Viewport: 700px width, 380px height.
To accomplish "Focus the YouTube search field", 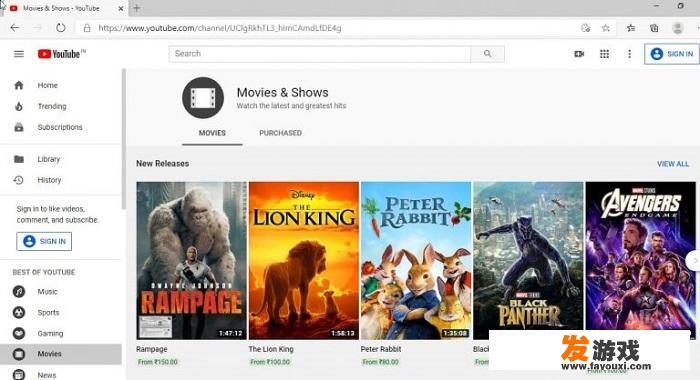I will pyautogui.click(x=320, y=54).
